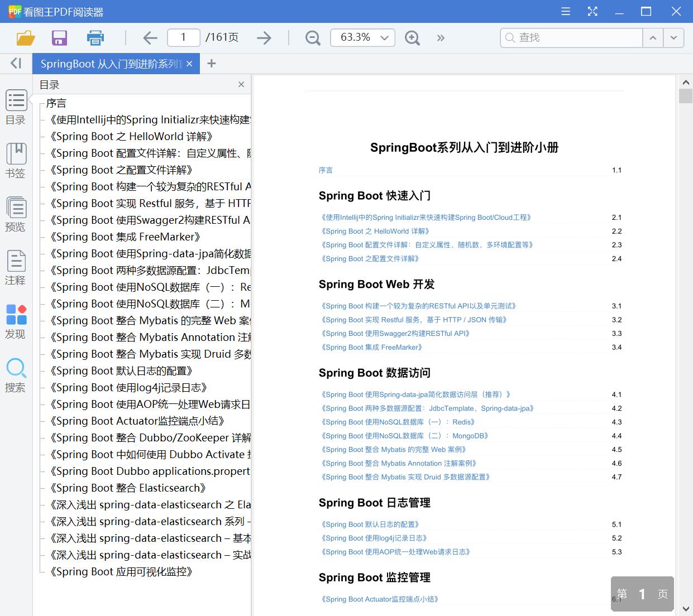The width and height of the screenshot is (693, 616).
Task: Click the 第 1 页 page indicator
Action: coord(642,594)
